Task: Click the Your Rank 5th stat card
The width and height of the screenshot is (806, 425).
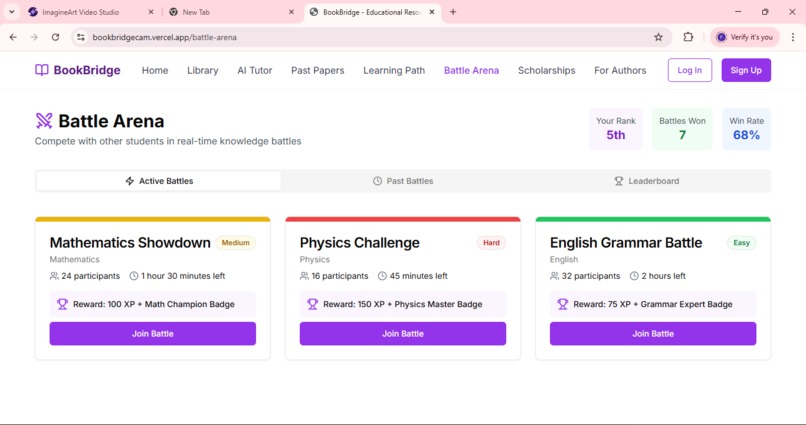Action: pyautogui.click(x=616, y=129)
